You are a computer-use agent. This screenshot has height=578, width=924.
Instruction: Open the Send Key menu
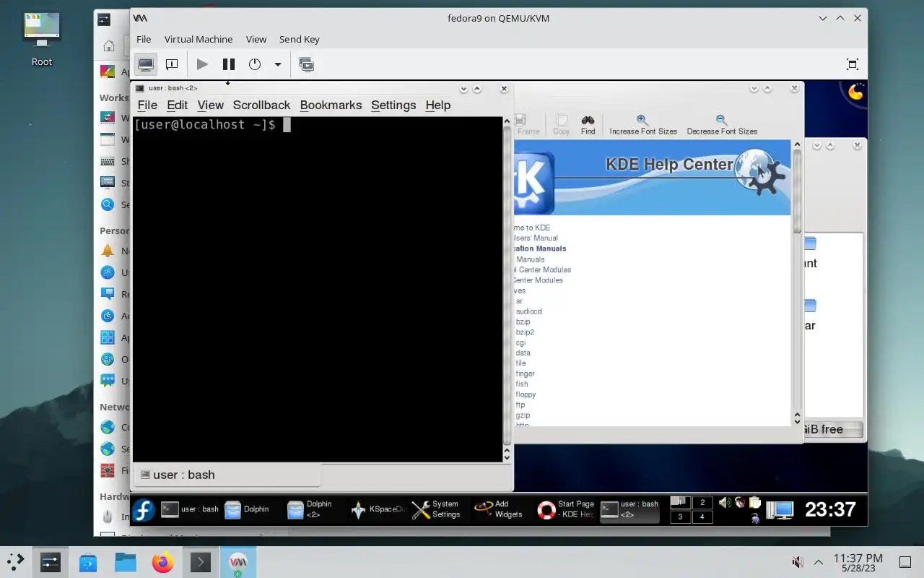300,39
